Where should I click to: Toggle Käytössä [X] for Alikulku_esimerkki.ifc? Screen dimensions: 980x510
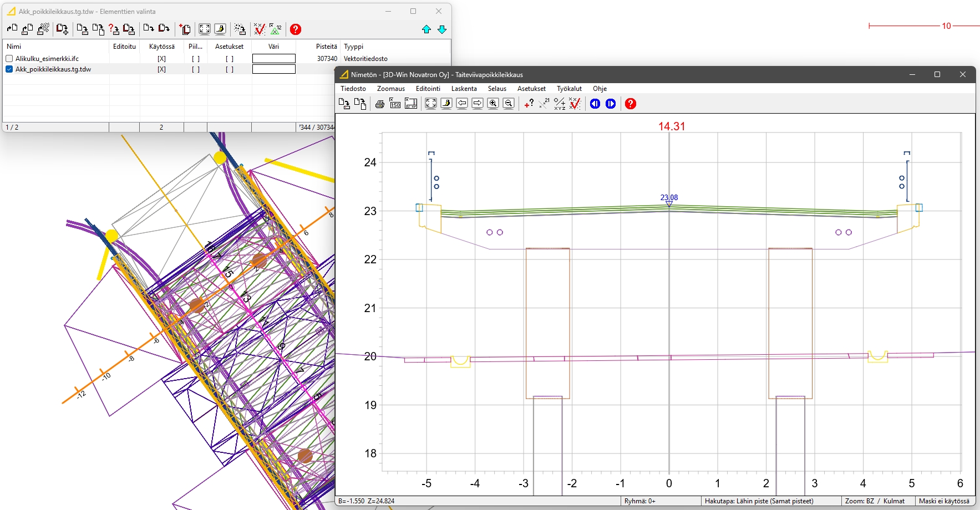pyautogui.click(x=161, y=59)
